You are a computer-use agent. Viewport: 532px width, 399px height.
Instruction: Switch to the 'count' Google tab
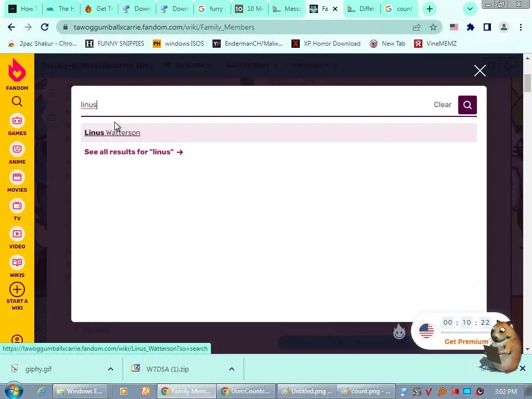point(400,9)
